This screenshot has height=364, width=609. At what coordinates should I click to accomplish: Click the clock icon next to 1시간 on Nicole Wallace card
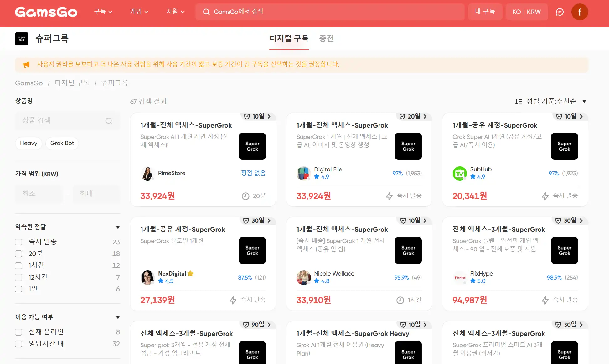[x=400, y=300]
